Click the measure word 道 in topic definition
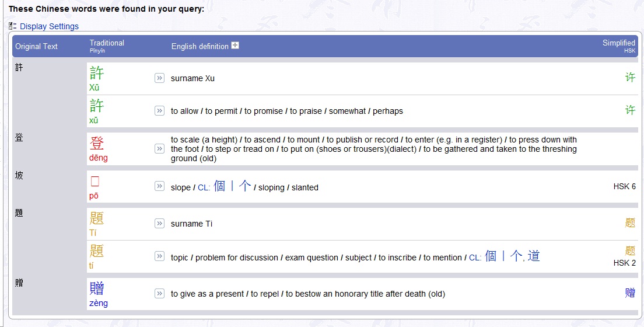The height and width of the screenshot is (327, 644). (534, 256)
